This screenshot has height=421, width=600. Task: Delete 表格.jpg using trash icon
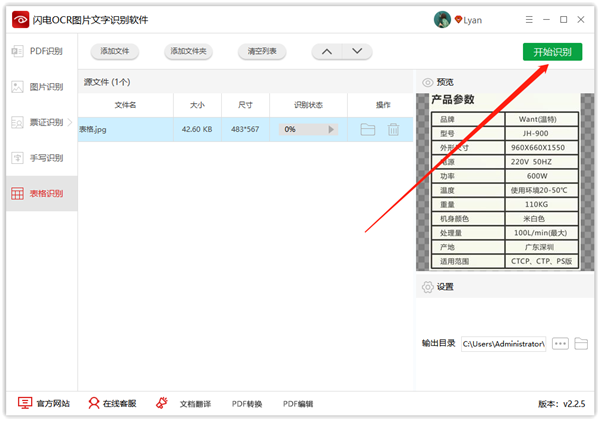[x=393, y=129]
